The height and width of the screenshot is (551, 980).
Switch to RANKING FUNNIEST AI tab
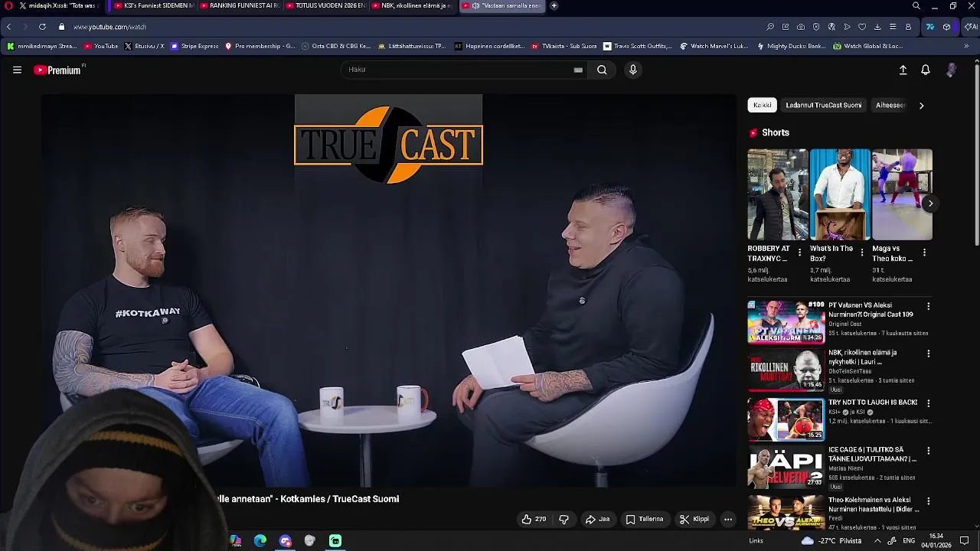tap(240, 5)
